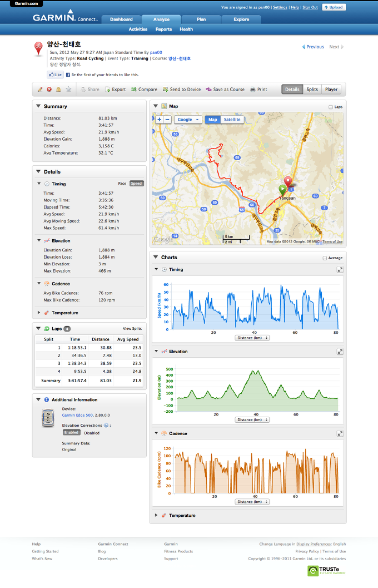Collapse the Map panel
This screenshot has width=378, height=588.
coord(156,106)
